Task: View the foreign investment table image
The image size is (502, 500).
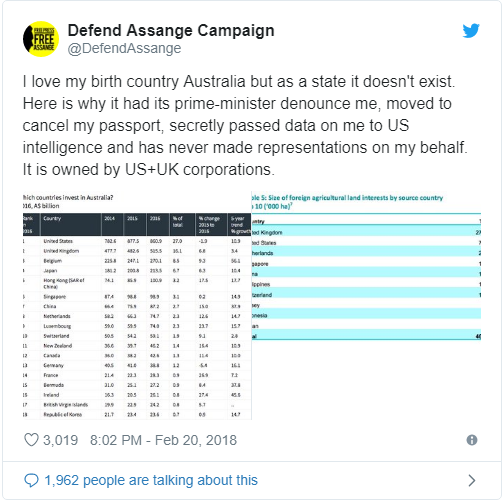Action: point(137,306)
